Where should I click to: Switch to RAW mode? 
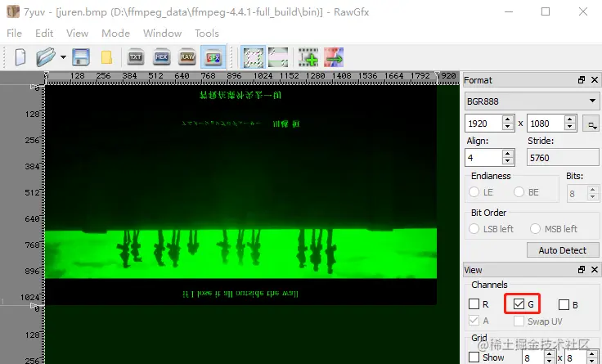coord(187,57)
